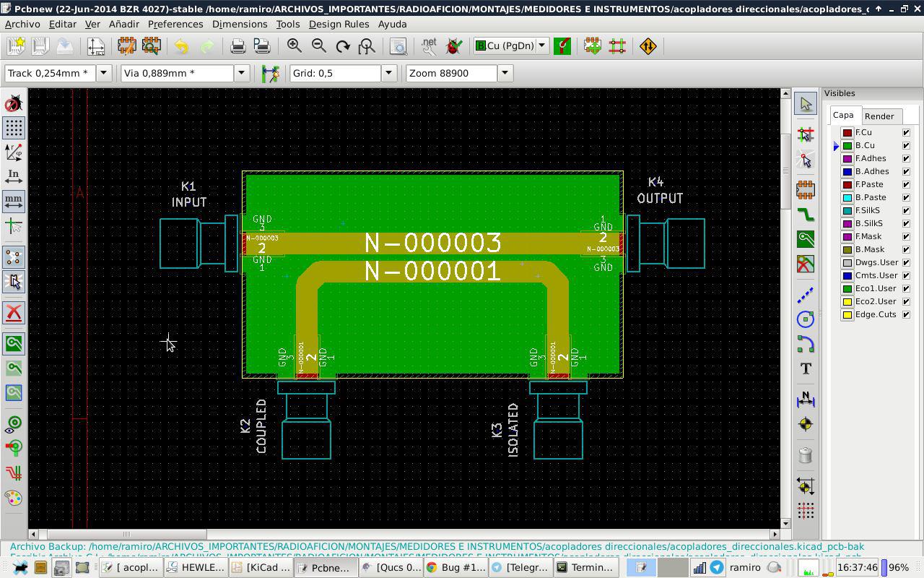Click the Print board icon
924x578 pixels.
[237, 46]
